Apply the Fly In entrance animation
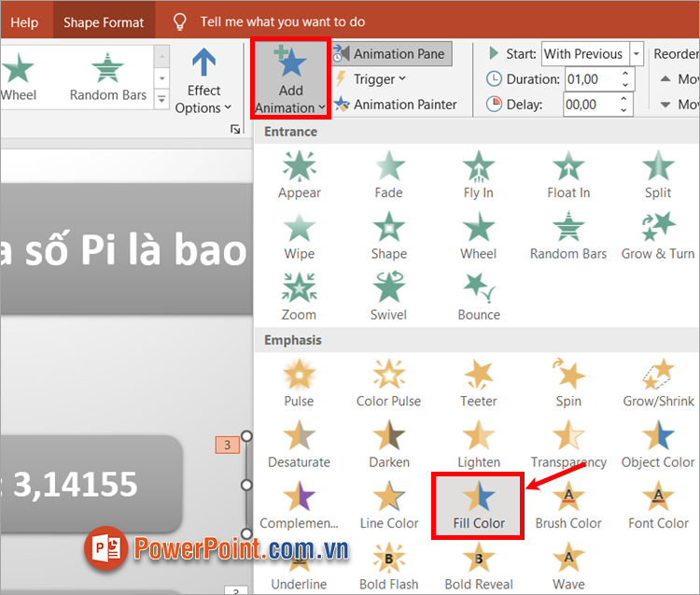This screenshot has height=595, width=700. (x=478, y=176)
